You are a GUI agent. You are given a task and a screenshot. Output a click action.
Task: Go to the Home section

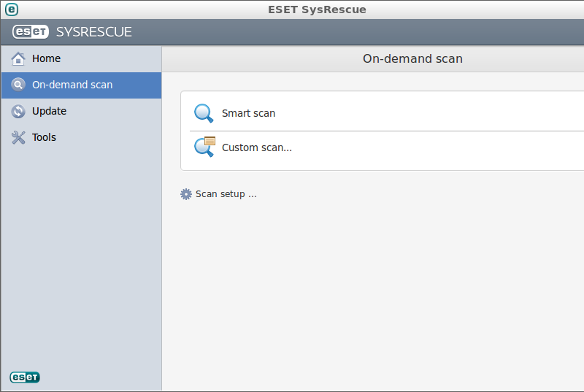point(46,58)
